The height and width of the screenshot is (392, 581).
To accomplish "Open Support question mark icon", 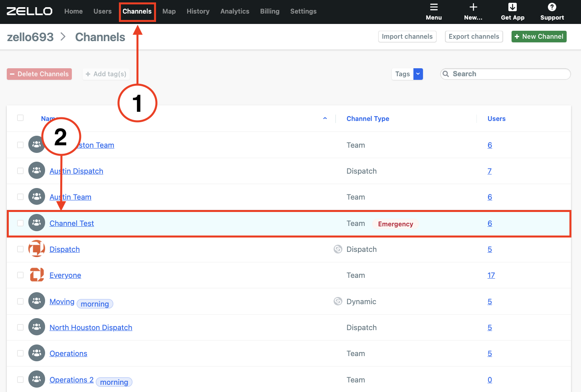I will (552, 7).
